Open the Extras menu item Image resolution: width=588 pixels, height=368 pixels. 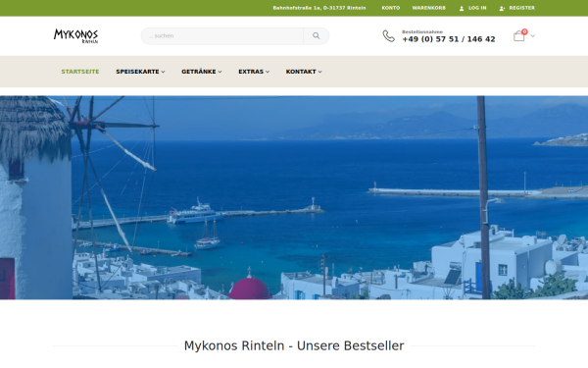tap(251, 72)
